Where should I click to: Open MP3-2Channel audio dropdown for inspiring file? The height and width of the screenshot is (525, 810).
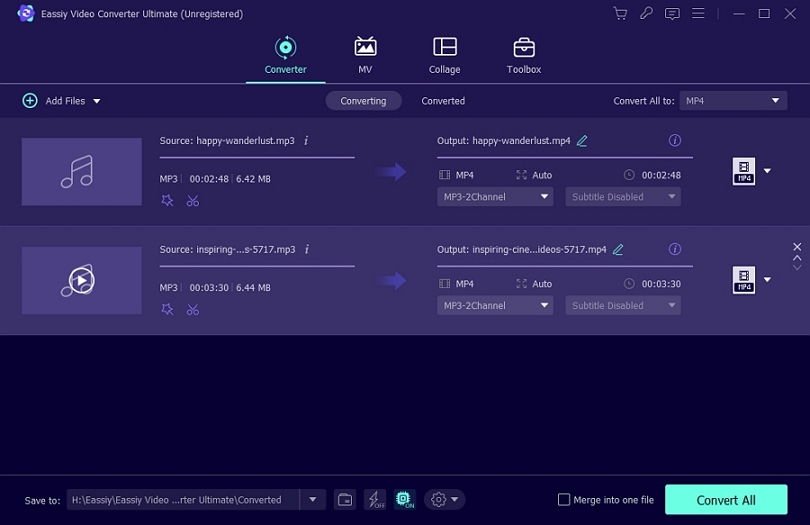[495, 305]
